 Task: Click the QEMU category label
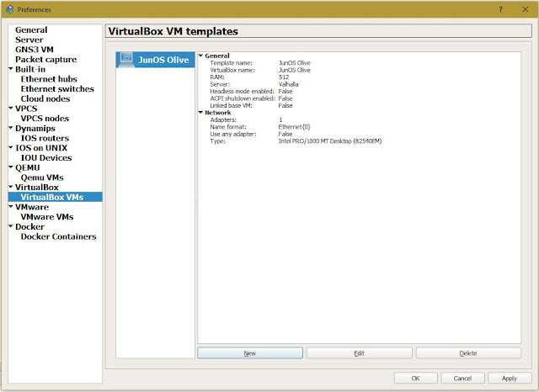click(28, 168)
